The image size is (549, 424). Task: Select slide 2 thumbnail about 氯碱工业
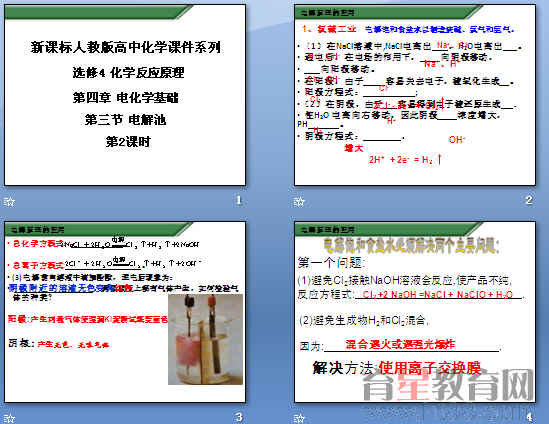tap(415, 95)
